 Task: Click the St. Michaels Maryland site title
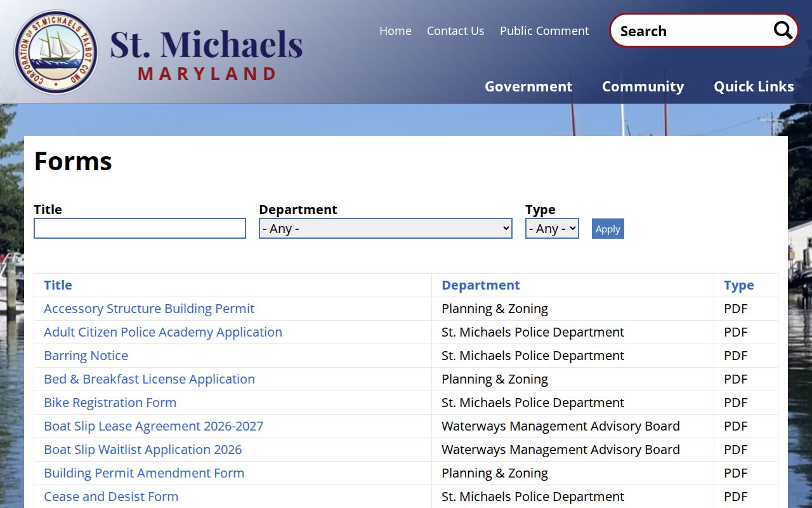pyautogui.click(x=206, y=55)
